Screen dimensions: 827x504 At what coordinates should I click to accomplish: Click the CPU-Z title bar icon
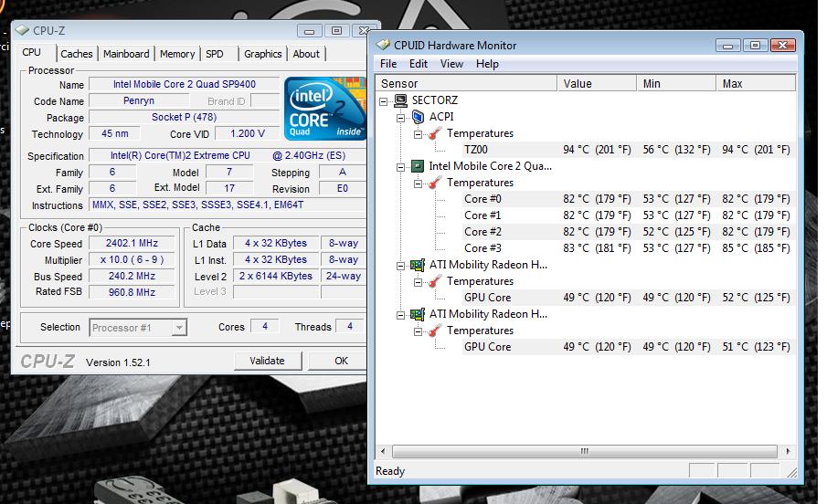tap(22, 30)
